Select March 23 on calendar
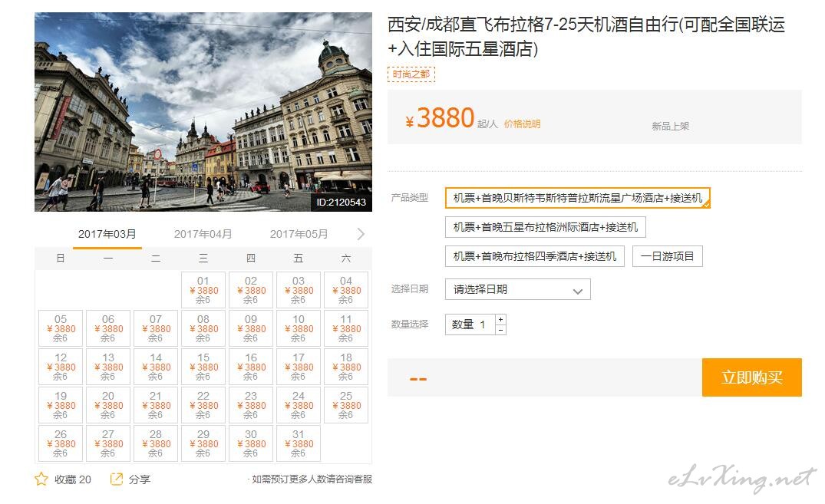The image size is (825, 504). click(x=251, y=405)
